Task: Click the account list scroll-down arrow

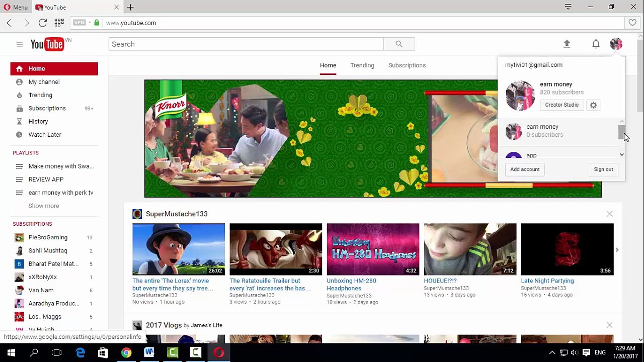Action: coord(622,155)
